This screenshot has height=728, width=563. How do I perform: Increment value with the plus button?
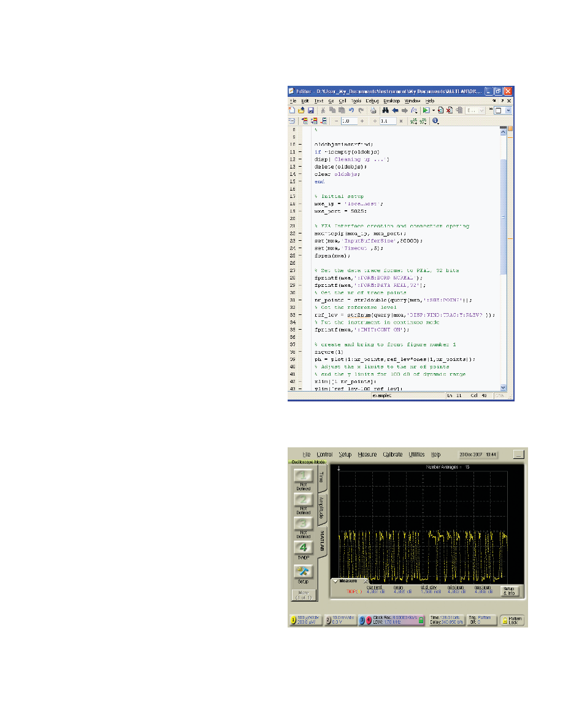[x=362, y=121]
